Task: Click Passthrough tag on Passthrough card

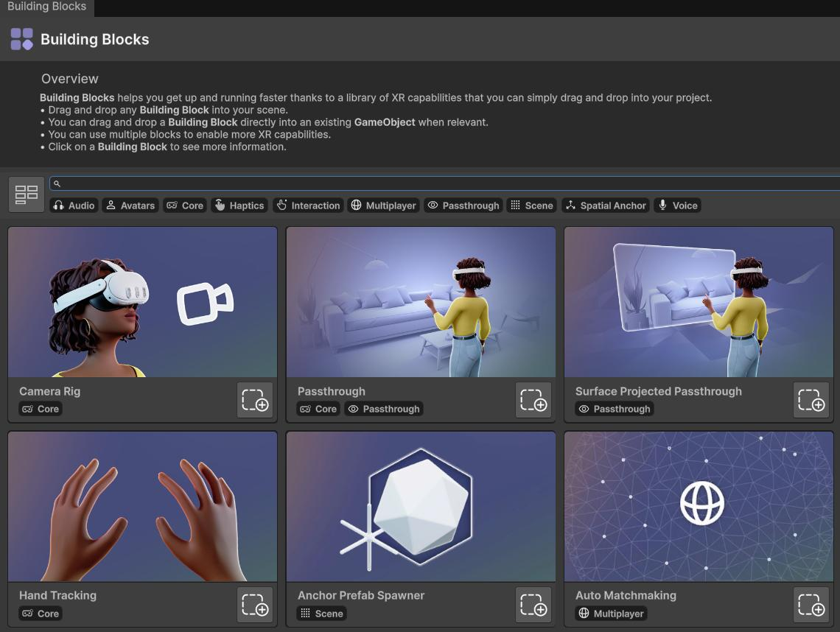Action: (x=384, y=410)
